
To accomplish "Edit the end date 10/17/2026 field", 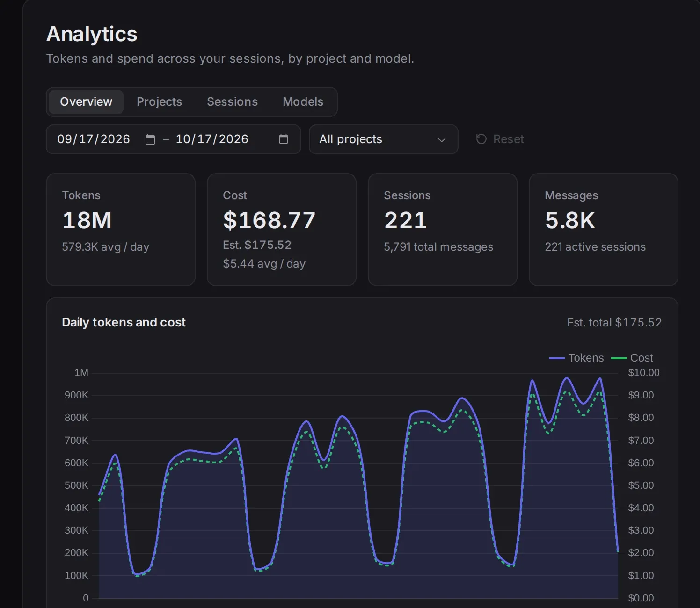I will (212, 139).
